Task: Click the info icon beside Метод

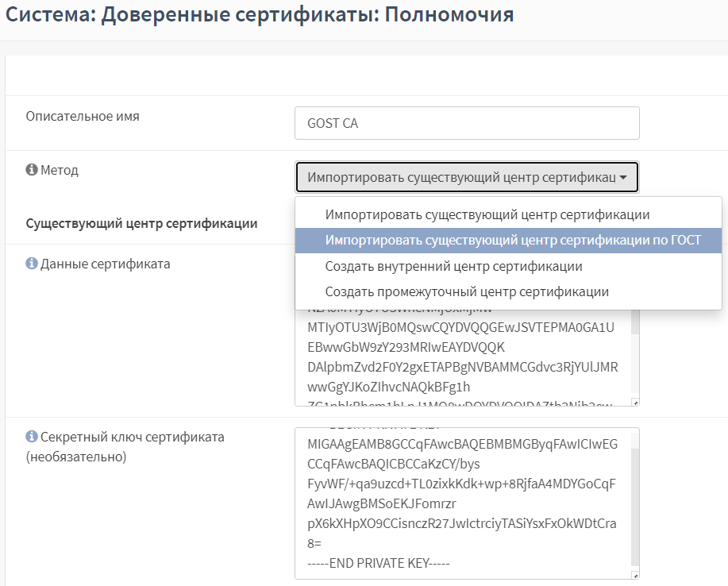Action: (32, 170)
